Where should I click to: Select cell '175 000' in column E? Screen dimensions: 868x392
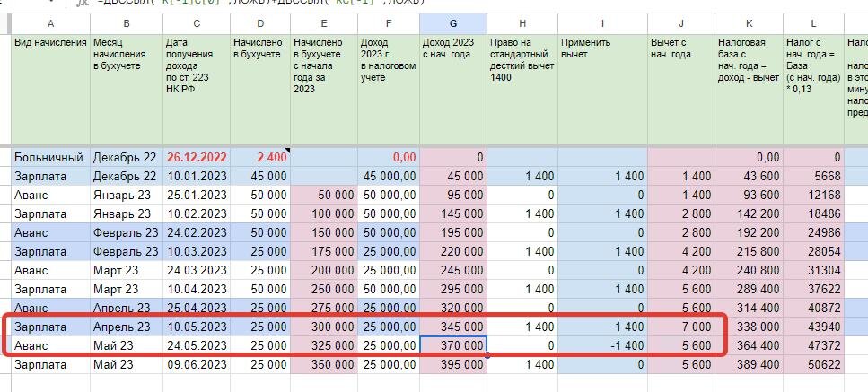[324, 251]
